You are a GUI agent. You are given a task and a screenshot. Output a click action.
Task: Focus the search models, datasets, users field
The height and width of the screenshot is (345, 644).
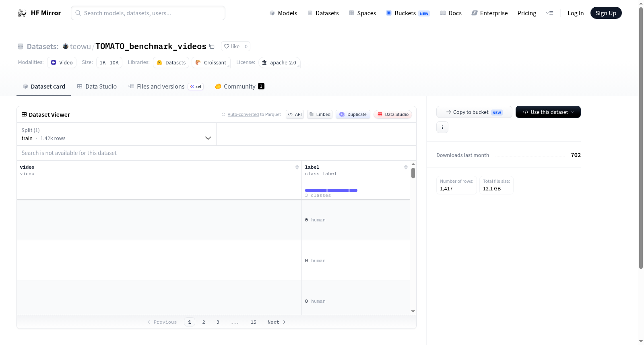pyautogui.click(x=148, y=13)
